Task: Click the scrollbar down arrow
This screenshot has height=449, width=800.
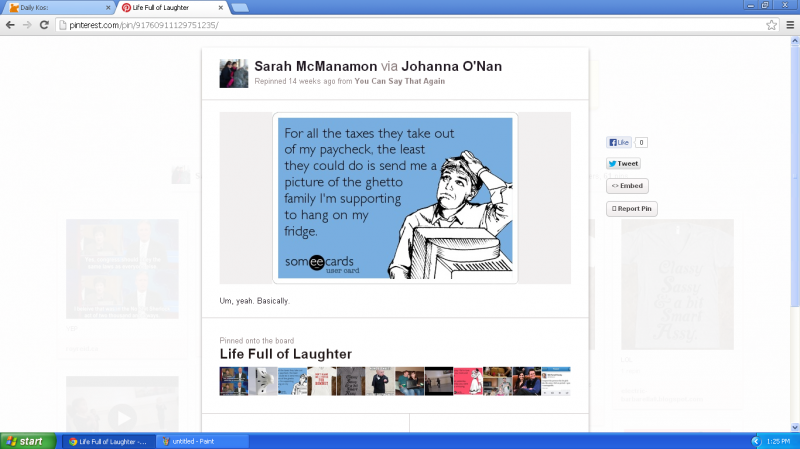Action: (x=795, y=427)
